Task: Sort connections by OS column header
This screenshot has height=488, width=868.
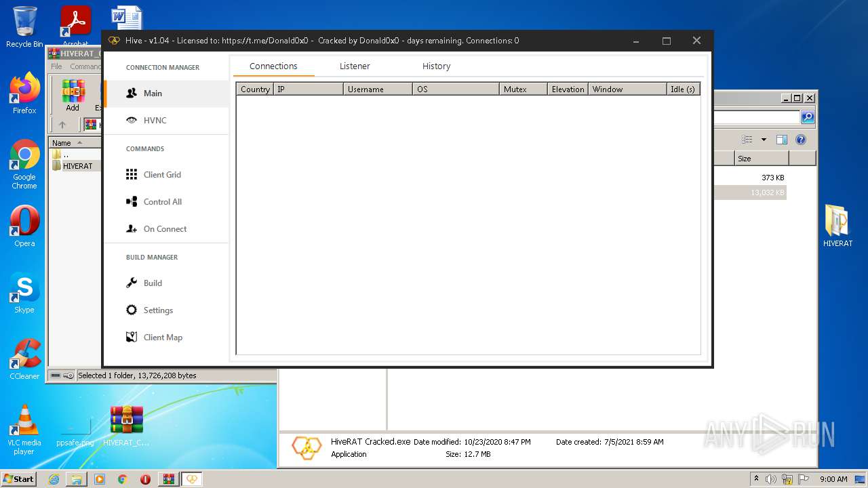Action: point(456,89)
